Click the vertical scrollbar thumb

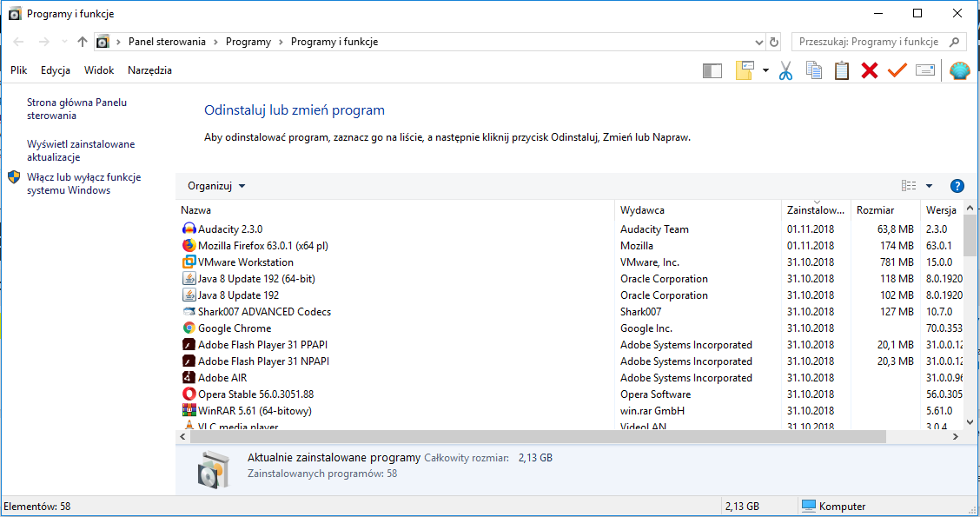tap(970, 235)
